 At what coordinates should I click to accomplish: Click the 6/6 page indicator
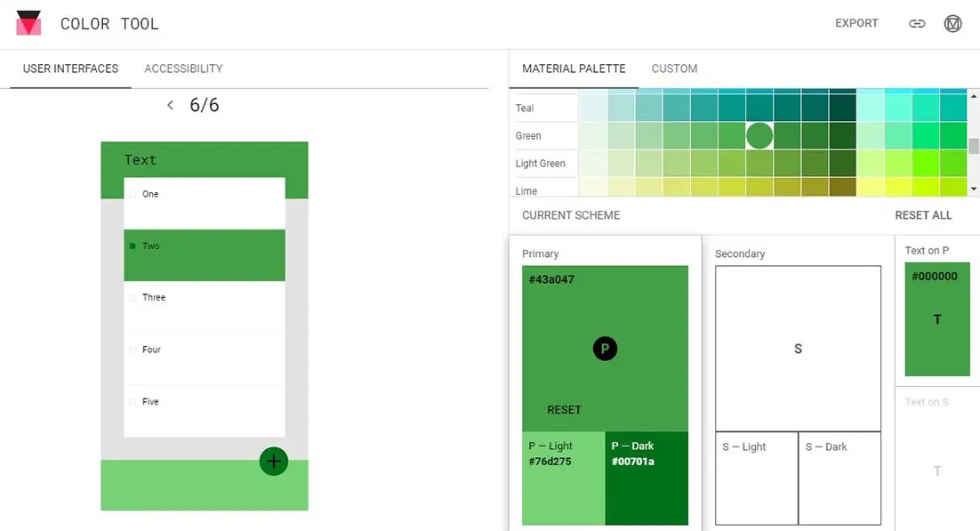tap(205, 105)
